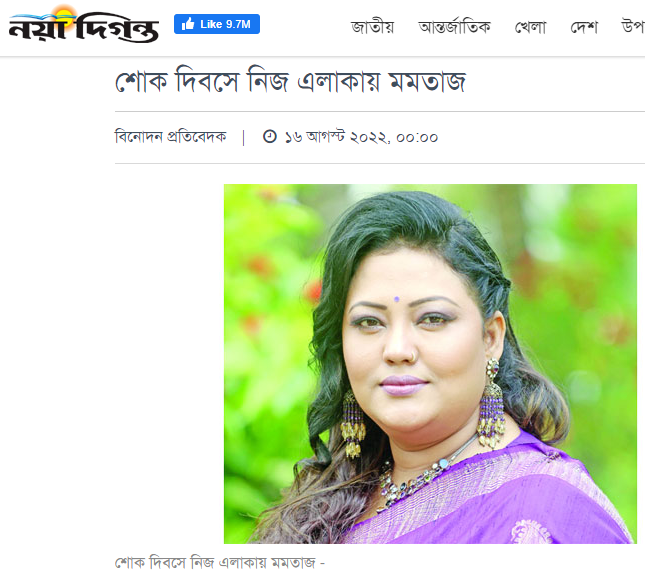Click the headline শোক দিবসে নিজ এলাকায় মমতাজ
Image resolution: width=645 pixels, height=580 pixels.
(290, 81)
